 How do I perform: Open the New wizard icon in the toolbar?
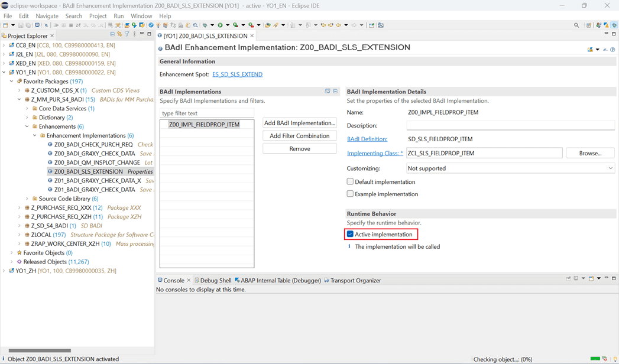click(x=5, y=25)
